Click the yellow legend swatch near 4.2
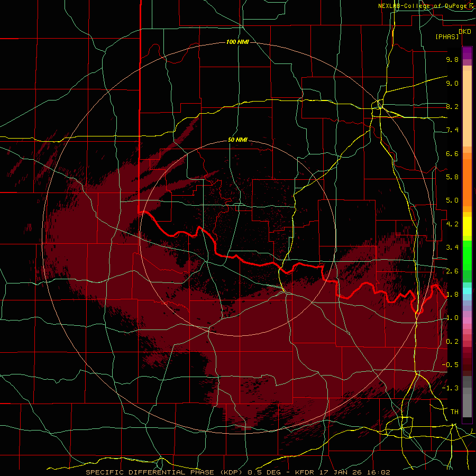 (x=467, y=226)
